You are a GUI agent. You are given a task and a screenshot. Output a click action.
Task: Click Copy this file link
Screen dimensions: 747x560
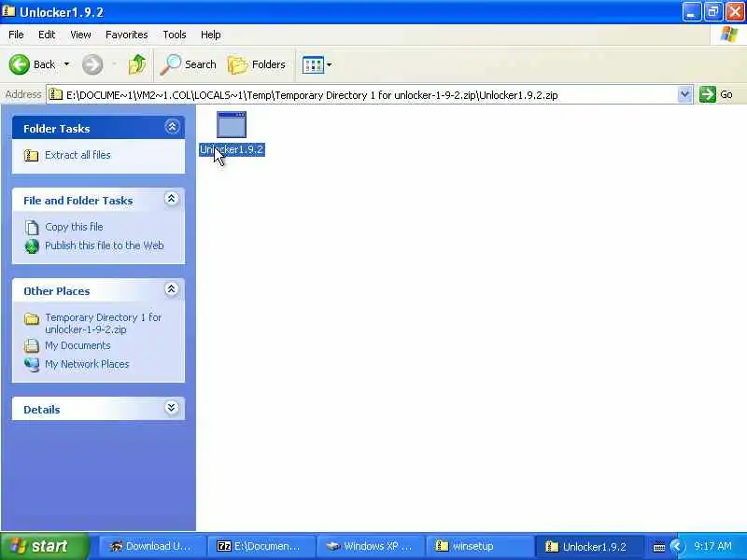click(74, 227)
